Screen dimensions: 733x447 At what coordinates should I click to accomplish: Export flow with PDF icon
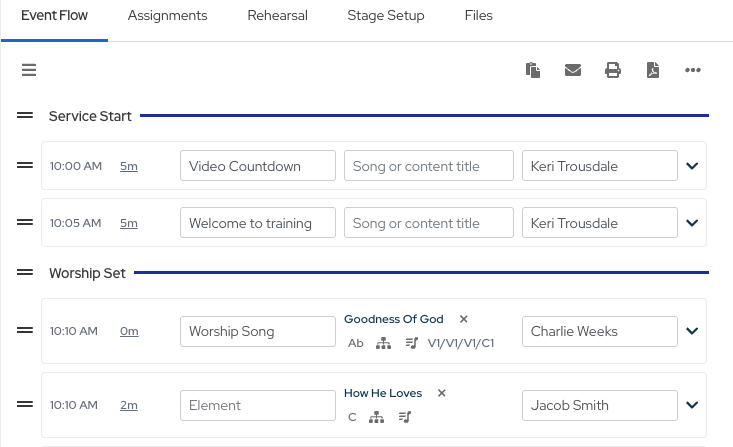click(x=652, y=70)
